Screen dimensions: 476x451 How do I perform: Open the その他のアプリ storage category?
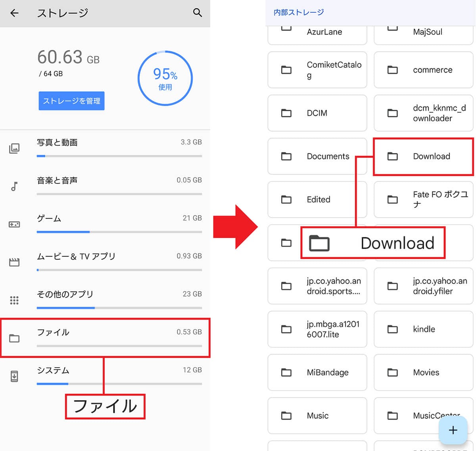tap(105, 300)
